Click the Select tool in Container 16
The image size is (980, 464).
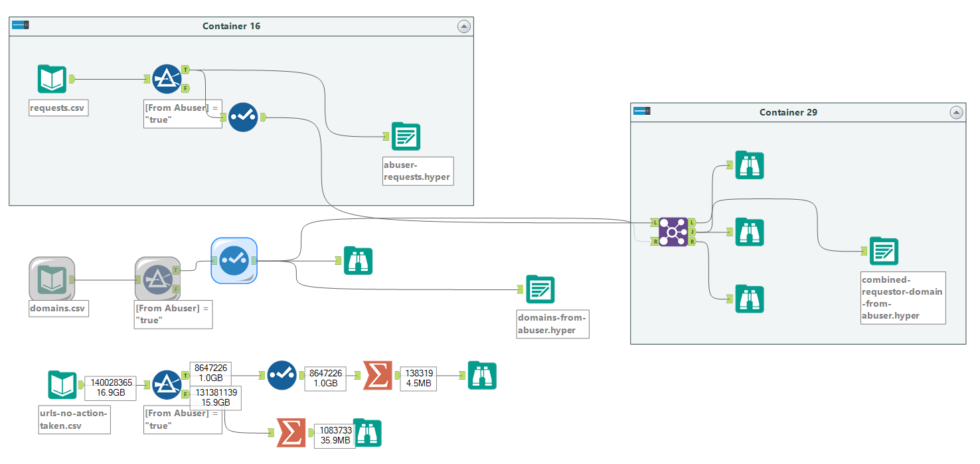(x=243, y=117)
